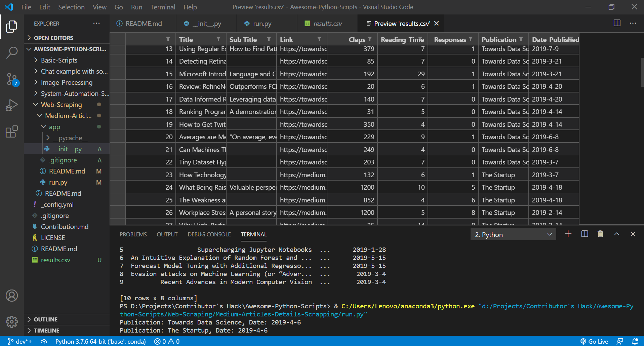Switch to the PROBLEMS panel tab
Image resolution: width=644 pixels, height=346 pixels.
[133, 234]
